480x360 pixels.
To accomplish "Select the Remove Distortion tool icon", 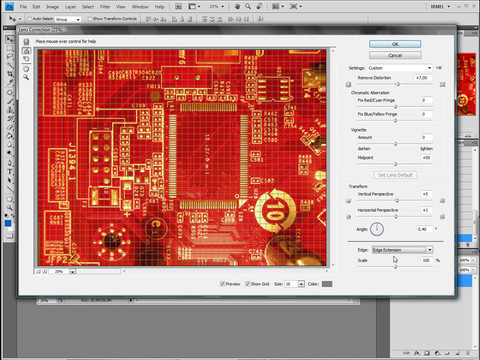I will pos(26,42).
